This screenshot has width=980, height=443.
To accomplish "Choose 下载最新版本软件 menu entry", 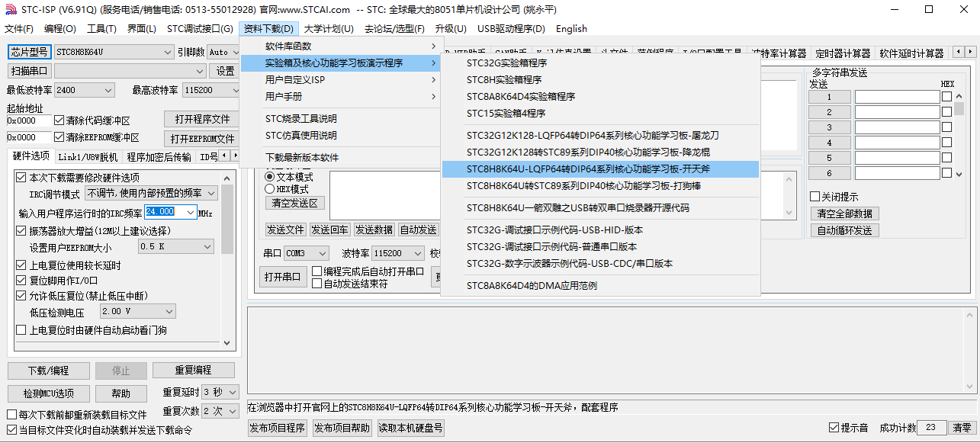I will point(341,158).
